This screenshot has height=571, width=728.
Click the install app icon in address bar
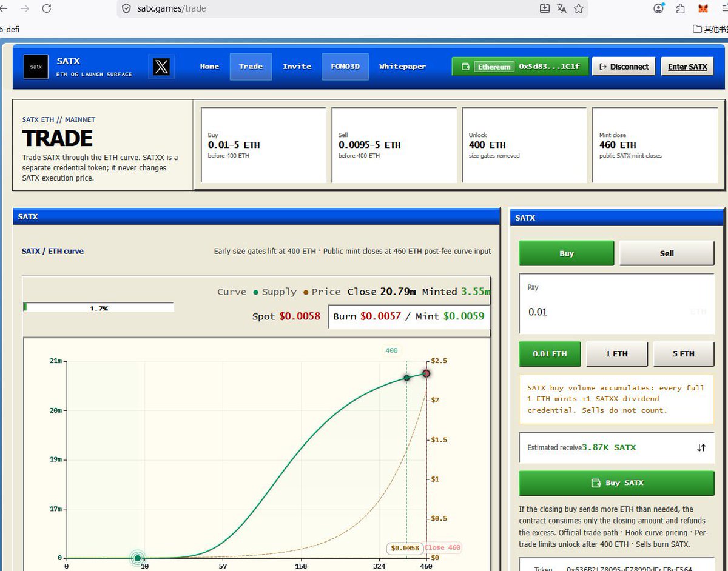click(x=544, y=8)
